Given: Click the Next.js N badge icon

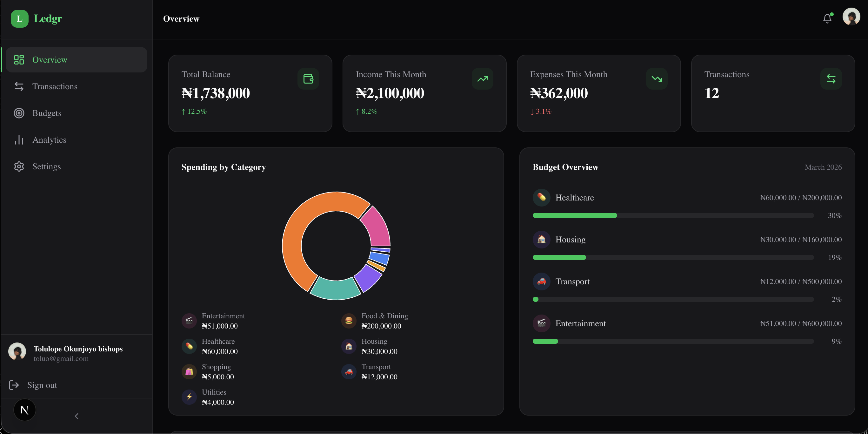Looking at the screenshot, I should (24, 410).
